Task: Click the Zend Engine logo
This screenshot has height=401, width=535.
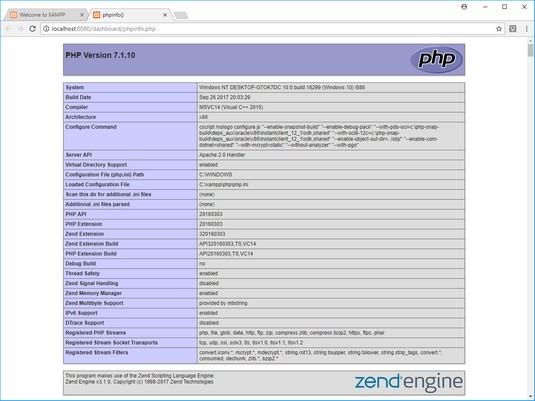Action: point(408,383)
